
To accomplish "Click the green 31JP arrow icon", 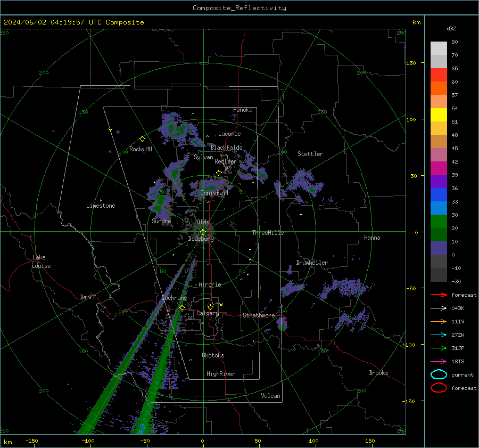I will click(x=439, y=348).
